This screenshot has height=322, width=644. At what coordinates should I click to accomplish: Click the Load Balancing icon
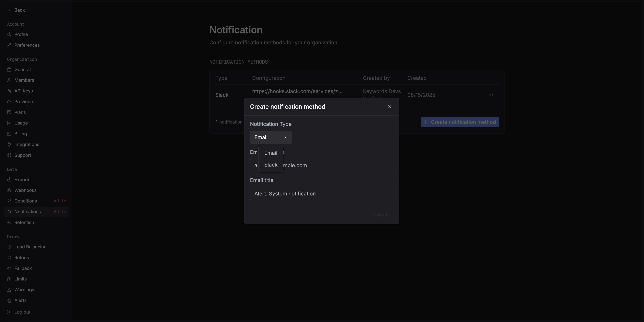click(9, 247)
